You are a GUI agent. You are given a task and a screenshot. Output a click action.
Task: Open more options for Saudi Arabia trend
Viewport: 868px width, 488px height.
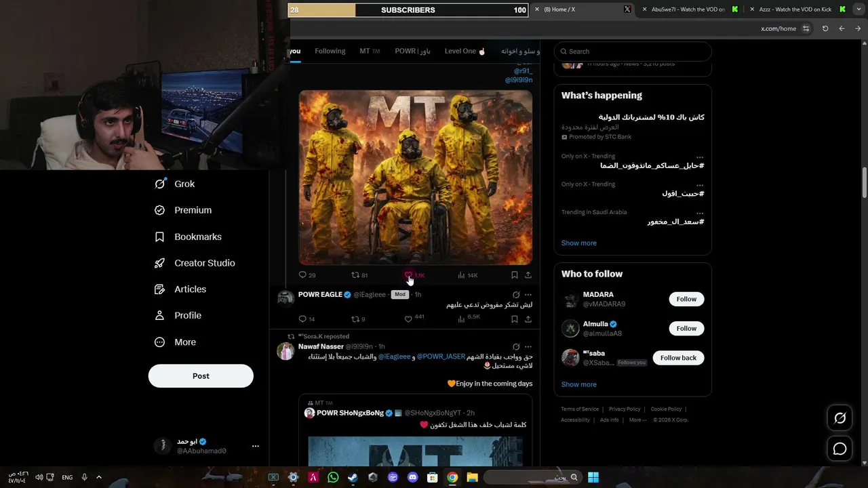(x=700, y=213)
